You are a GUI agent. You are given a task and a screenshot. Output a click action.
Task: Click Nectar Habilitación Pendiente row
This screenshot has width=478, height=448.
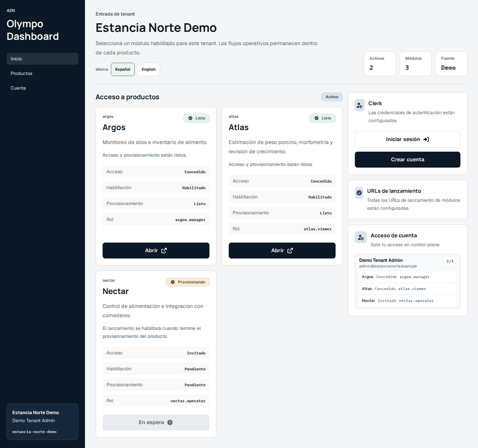[x=156, y=369]
